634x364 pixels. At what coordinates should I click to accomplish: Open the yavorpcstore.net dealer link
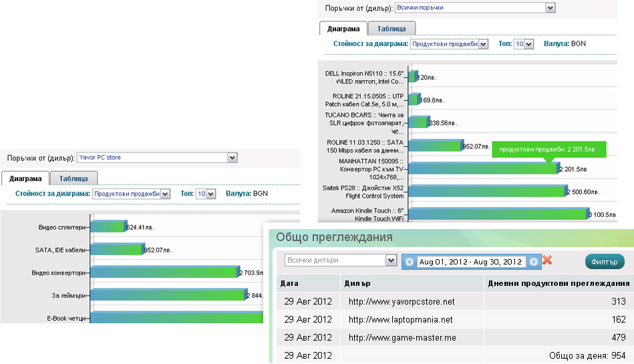click(401, 302)
